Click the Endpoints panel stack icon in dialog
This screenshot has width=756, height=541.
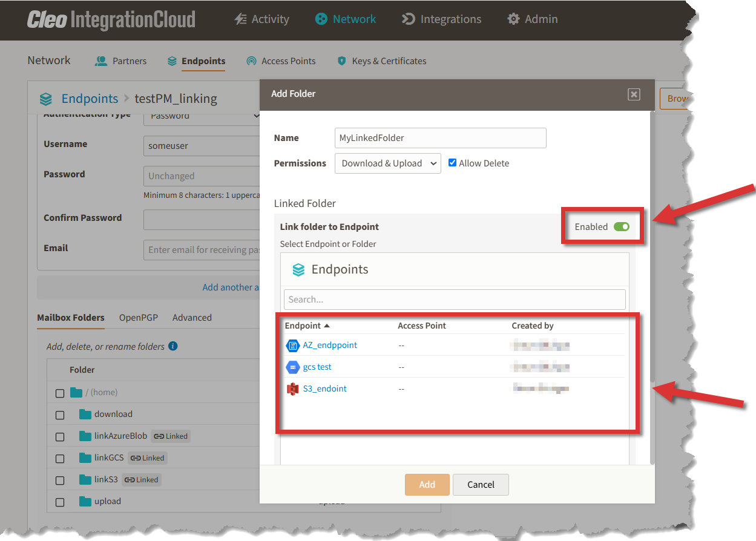click(298, 270)
